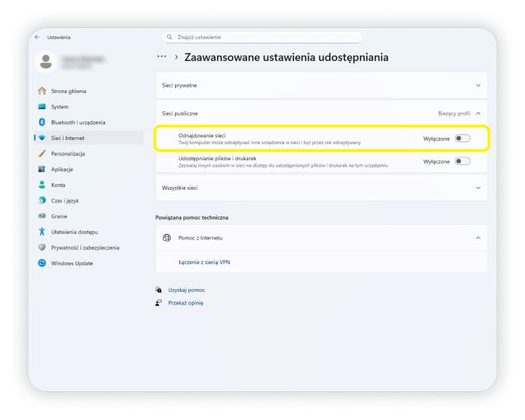Click the back arrow next to Ustawienia
525x420 pixels.
pos(37,37)
